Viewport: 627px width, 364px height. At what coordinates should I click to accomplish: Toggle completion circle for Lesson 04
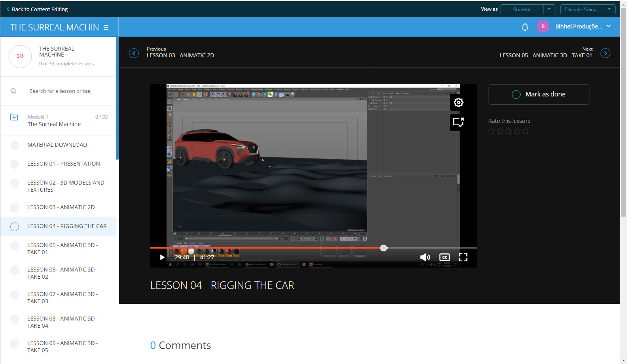pos(15,227)
